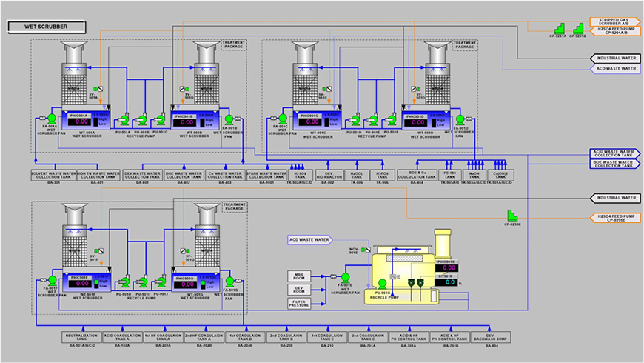The image size is (644, 363).
Task: Select recycle pump PU-901C icon
Action: 162,119
